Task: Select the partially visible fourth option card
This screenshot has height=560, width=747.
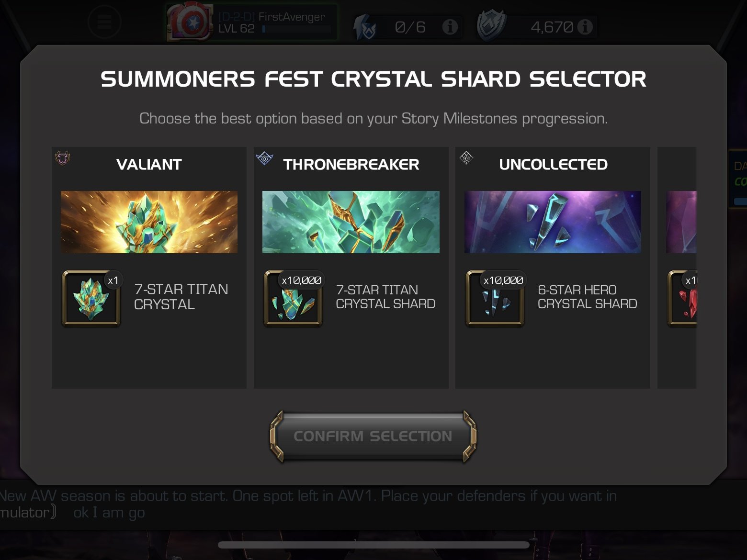Action: 677,268
